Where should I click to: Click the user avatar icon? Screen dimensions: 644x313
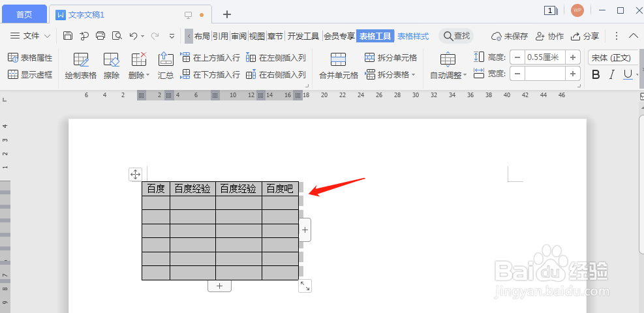(577, 10)
